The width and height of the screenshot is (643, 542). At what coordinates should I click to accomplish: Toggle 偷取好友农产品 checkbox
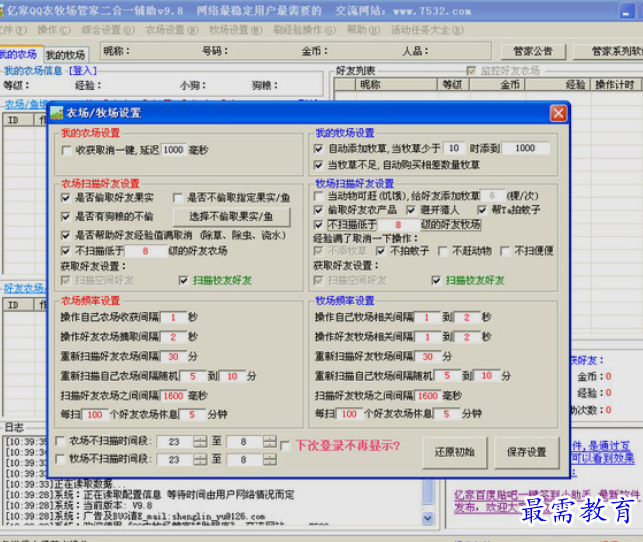click(318, 210)
